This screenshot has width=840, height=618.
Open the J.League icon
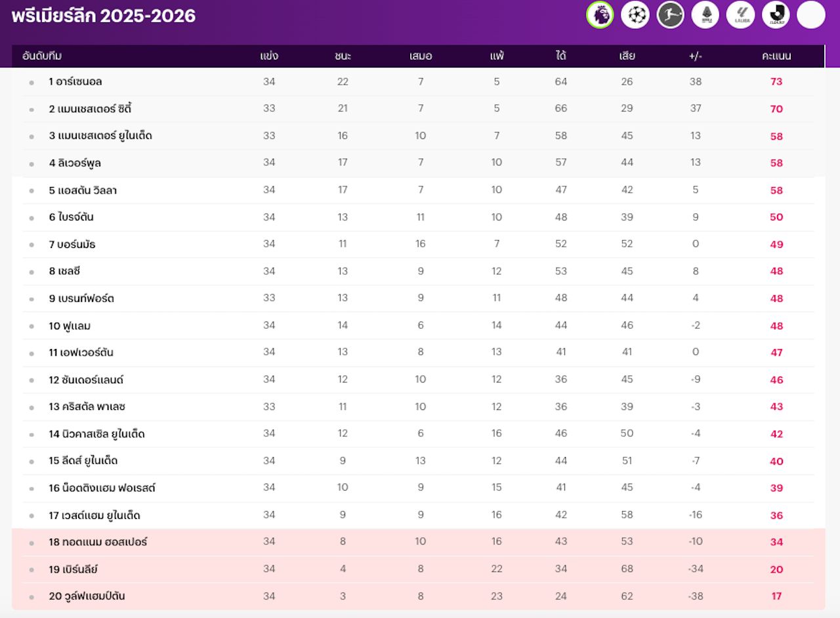(x=776, y=15)
